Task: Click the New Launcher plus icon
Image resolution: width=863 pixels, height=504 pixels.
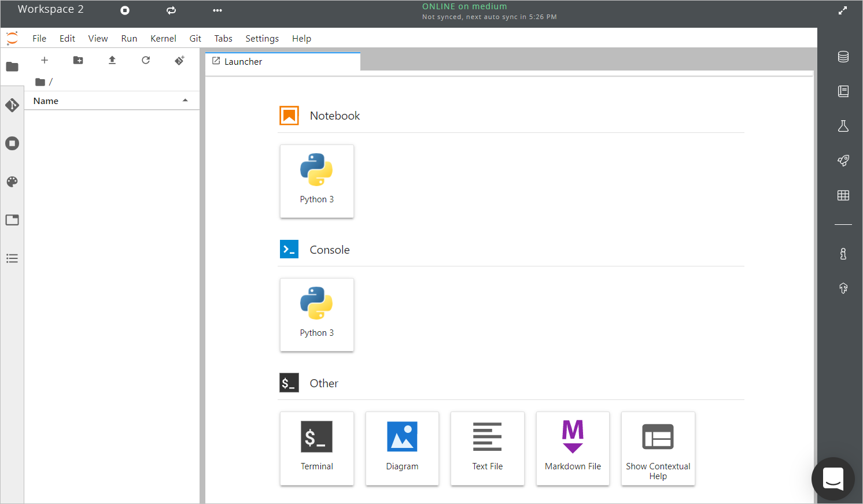Action: [x=45, y=60]
